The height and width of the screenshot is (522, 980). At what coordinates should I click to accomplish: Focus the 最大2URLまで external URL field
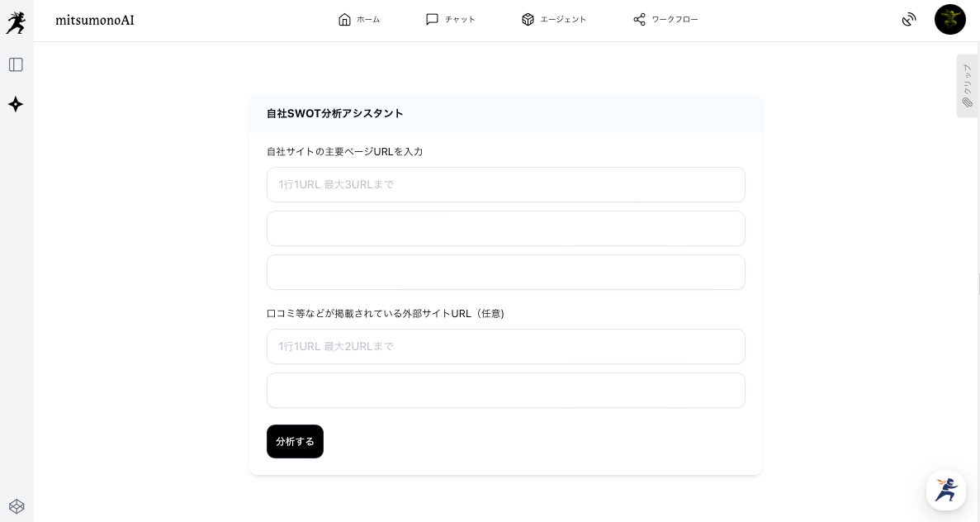pyautogui.click(x=505, y=346)
